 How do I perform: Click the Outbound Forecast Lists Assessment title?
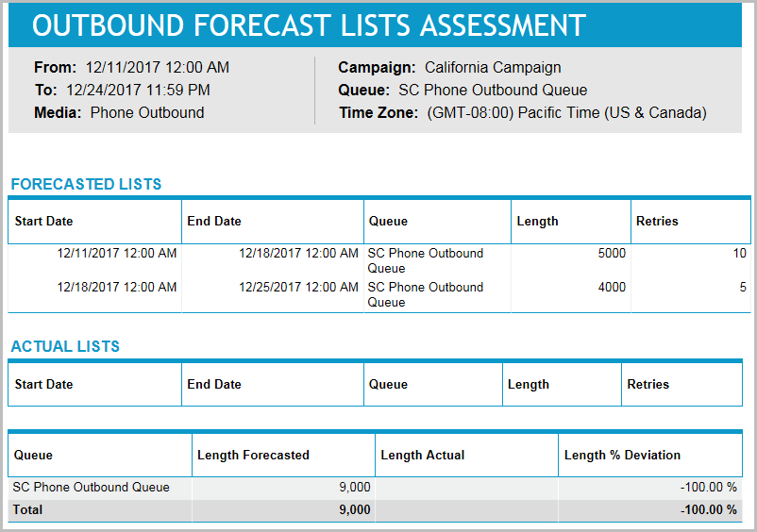click(309, 25)
